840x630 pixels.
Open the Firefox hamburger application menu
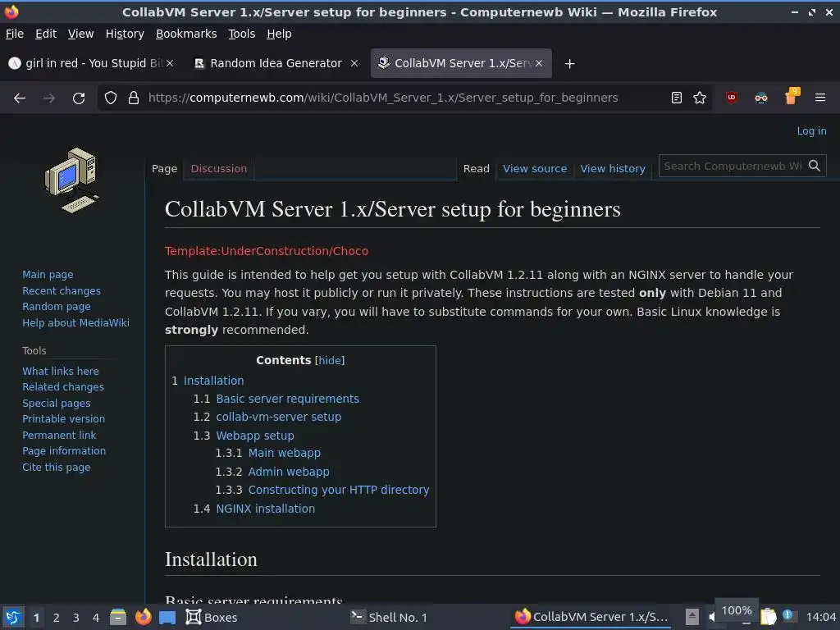tap(820, 98)
